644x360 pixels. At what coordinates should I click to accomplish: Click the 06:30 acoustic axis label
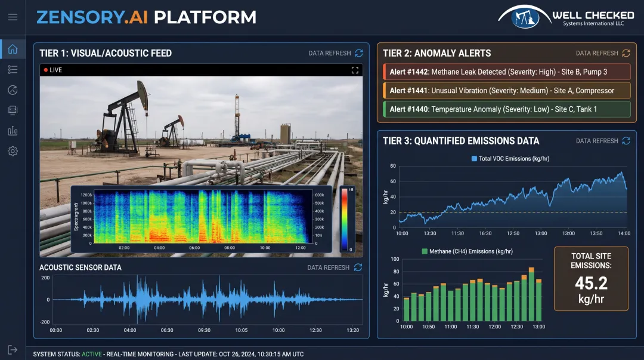point(167,330)
